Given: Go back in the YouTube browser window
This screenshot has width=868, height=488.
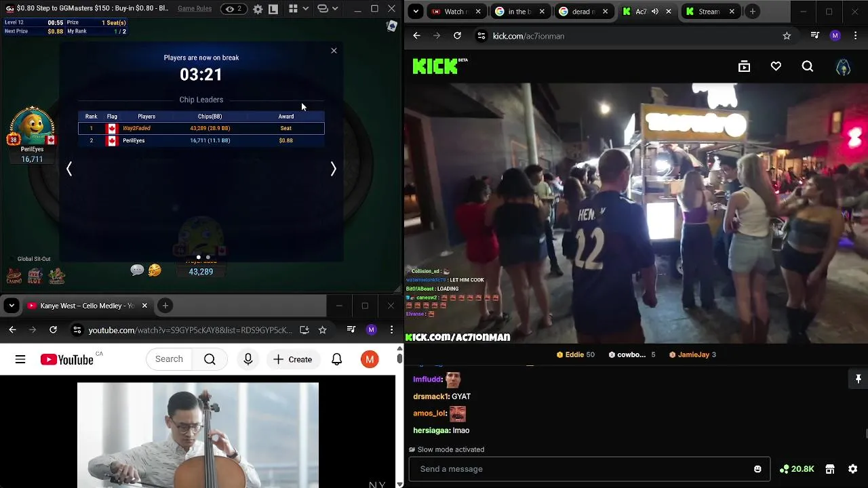Looking at the screenshot, I should click(12, 330).
